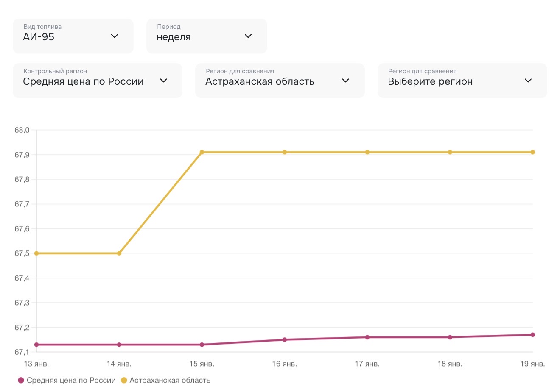The width and height of the screenshot is (560, 392).
Task: Click chevron in Выберите регион selector
Action: point(528,81)
